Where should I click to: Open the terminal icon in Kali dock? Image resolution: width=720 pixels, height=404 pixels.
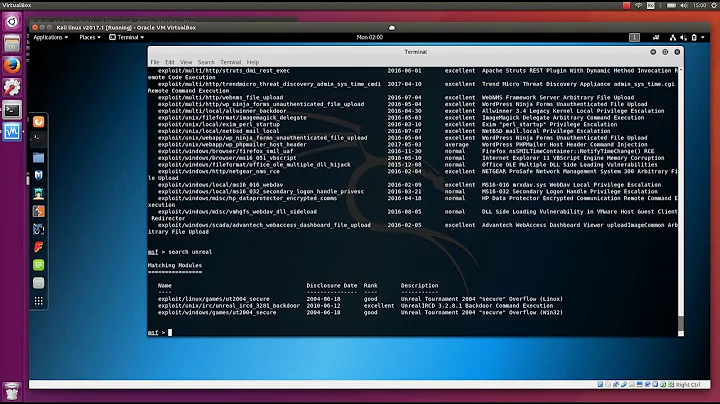coord(39,139)
